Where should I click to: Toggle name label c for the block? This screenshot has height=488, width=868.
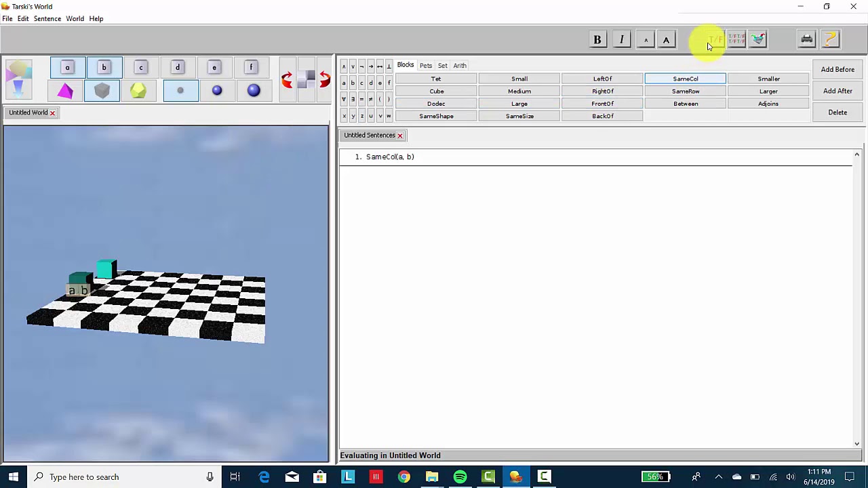click(141, 67)
